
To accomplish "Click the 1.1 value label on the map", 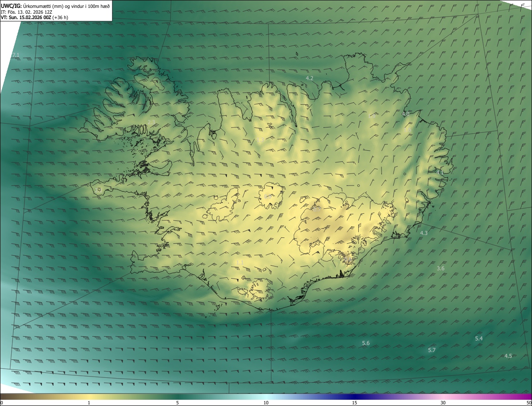I will 239,262.
